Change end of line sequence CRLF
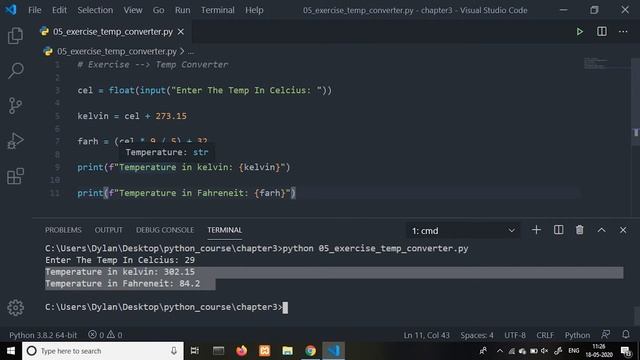 (x=545, y=335)
